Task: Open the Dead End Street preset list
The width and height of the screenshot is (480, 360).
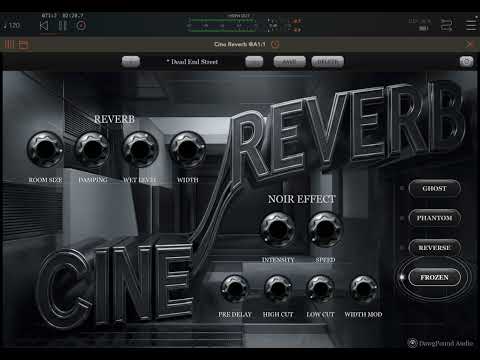Action: tap(192, 62)
